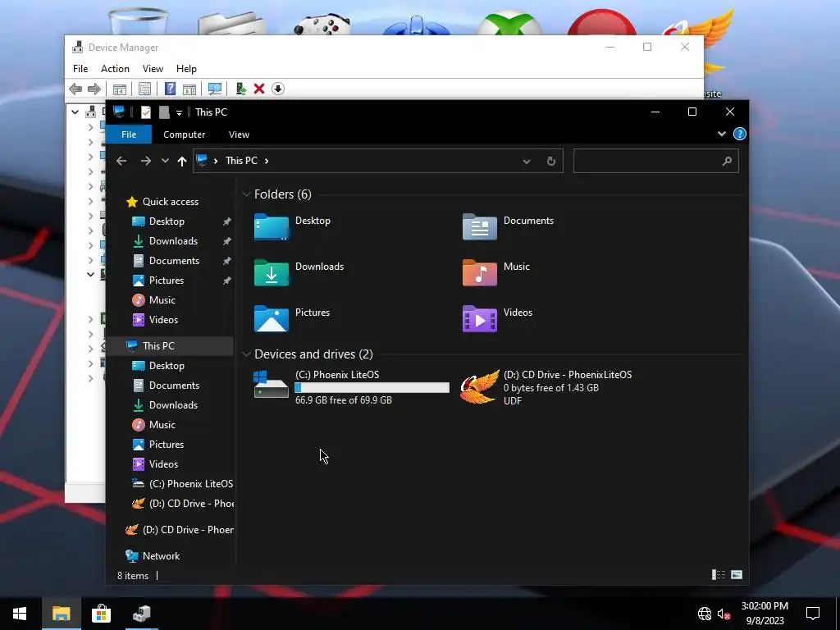Collapse the Folders (6) group
Image resolution: width=840 pixels, height=630 pixels.
246,194
